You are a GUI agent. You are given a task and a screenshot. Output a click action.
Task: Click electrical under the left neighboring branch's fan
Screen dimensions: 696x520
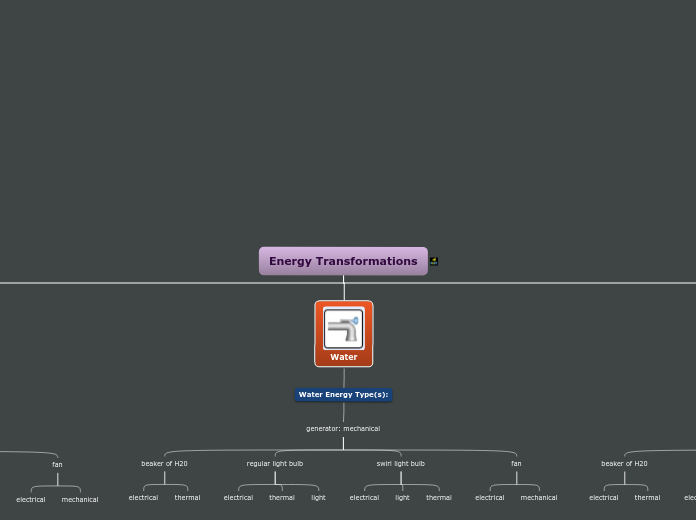(31, 500)
